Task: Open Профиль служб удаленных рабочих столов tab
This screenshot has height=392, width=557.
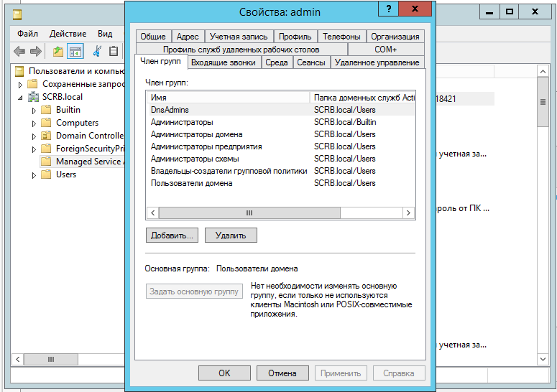Action: click(x=241, y=50)
